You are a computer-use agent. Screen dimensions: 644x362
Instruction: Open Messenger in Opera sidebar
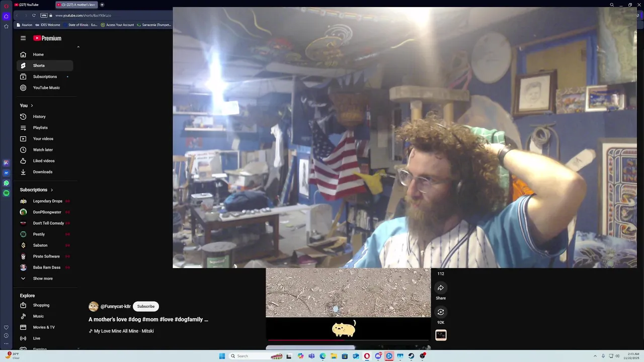[x=6, y=173]
